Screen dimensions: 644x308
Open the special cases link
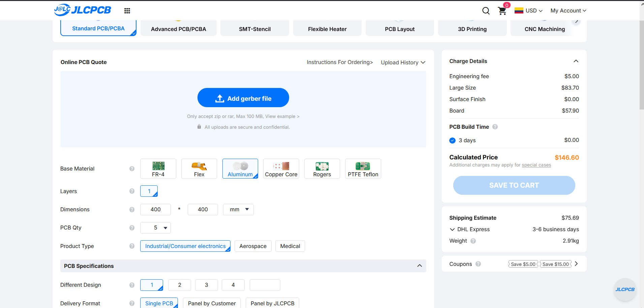(x=536, y=165)
